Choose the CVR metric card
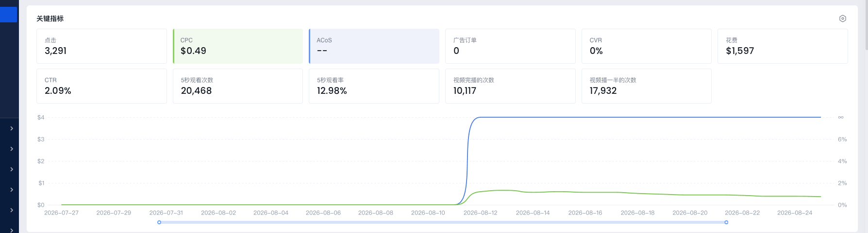 [647, 46]
